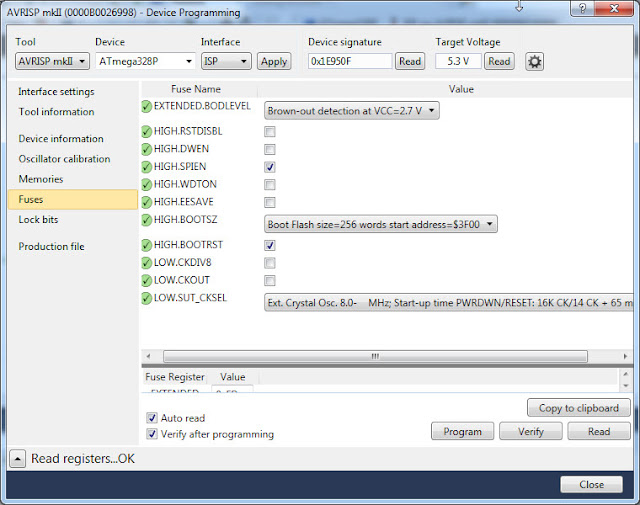The height and width of the screenshot is (505, 640).
Task: Click green check icon beside HIGH.DWEN
Action: coord(147,149)
